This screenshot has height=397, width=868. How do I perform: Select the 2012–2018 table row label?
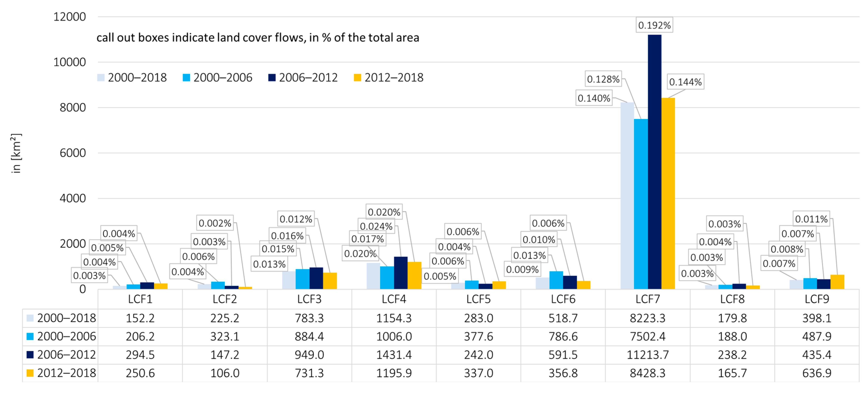click(x=66, y=373)
